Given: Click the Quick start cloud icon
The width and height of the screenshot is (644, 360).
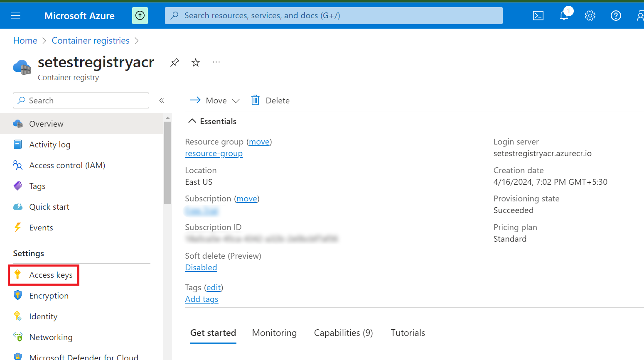Looking at the screenshot, I should pos(18,207).
